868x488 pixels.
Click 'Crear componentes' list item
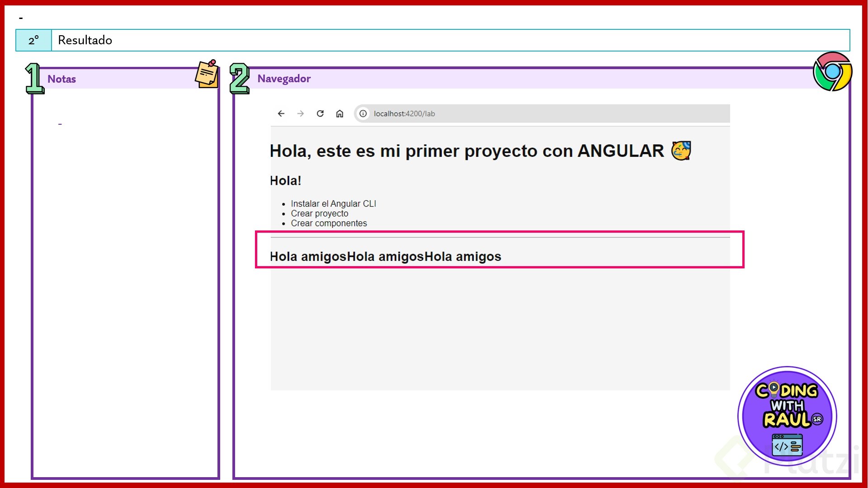click(329, 223)
